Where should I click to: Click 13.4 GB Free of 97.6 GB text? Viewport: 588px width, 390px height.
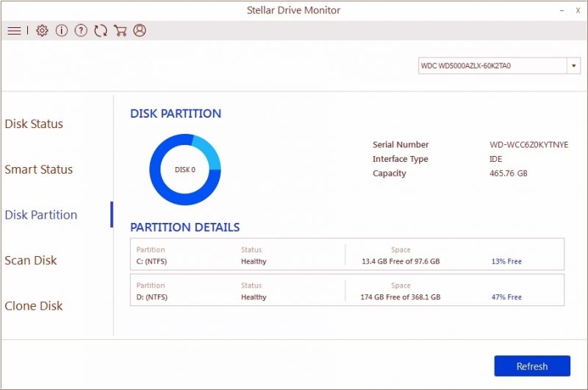[401, 261]
